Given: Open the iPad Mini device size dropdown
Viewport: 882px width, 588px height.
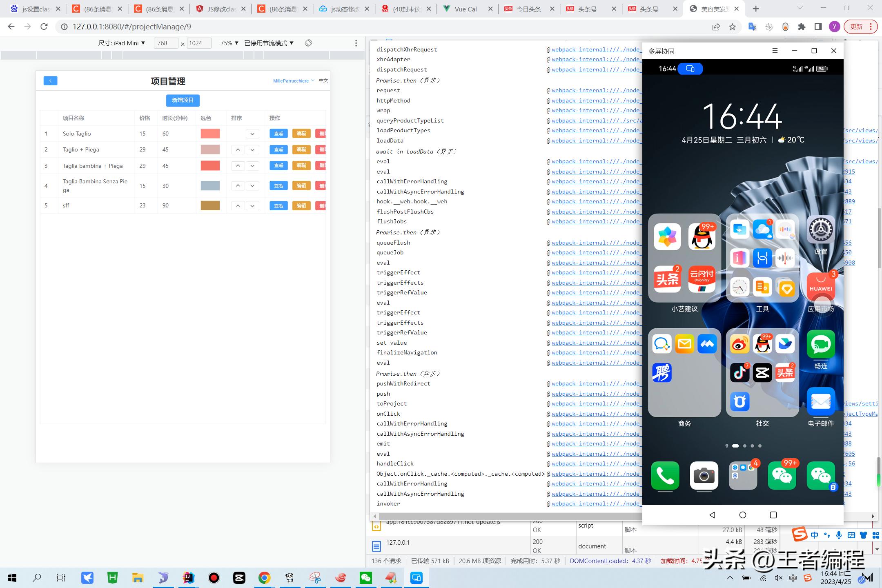Looking at the screenshot, I should click(122, 43).
